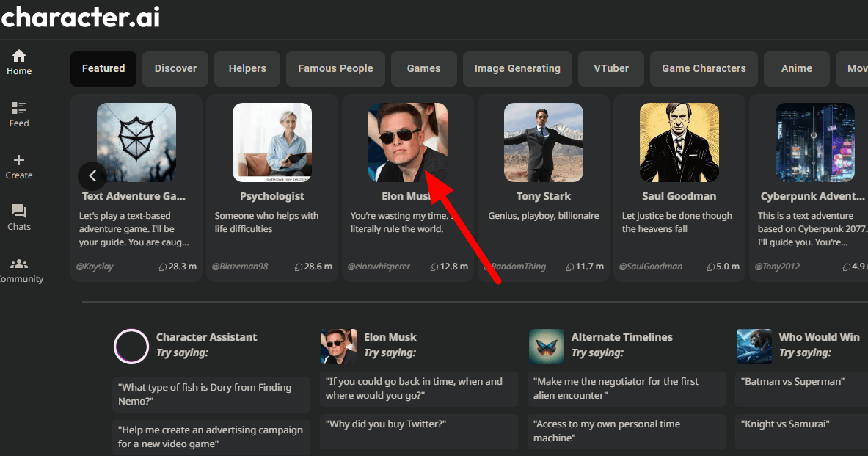The image size is (868, 456).
Task: Click the Character Assistant heading
Action: click(206, 337)
